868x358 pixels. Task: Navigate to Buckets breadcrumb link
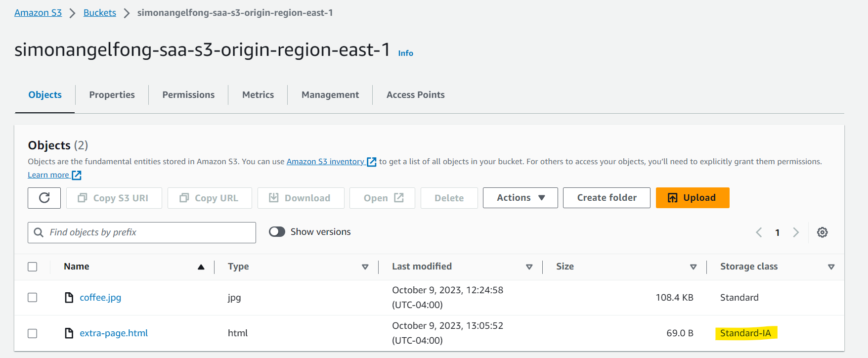pyautogui.click(x=100, y=13)
